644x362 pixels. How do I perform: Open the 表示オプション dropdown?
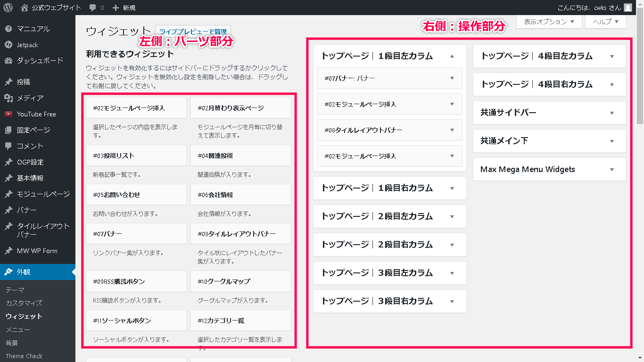[x=549, y=22]
